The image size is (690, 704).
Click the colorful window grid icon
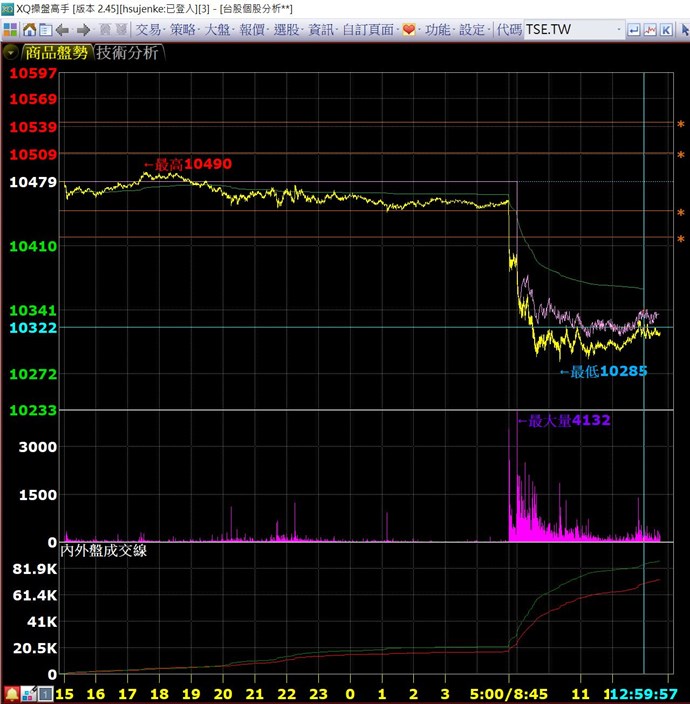[9, 30]
